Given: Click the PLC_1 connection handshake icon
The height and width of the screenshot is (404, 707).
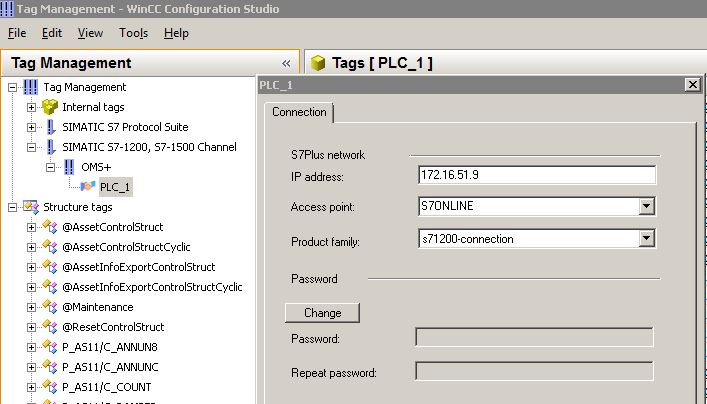Looking at the screenshot, I should pos(87,186).
